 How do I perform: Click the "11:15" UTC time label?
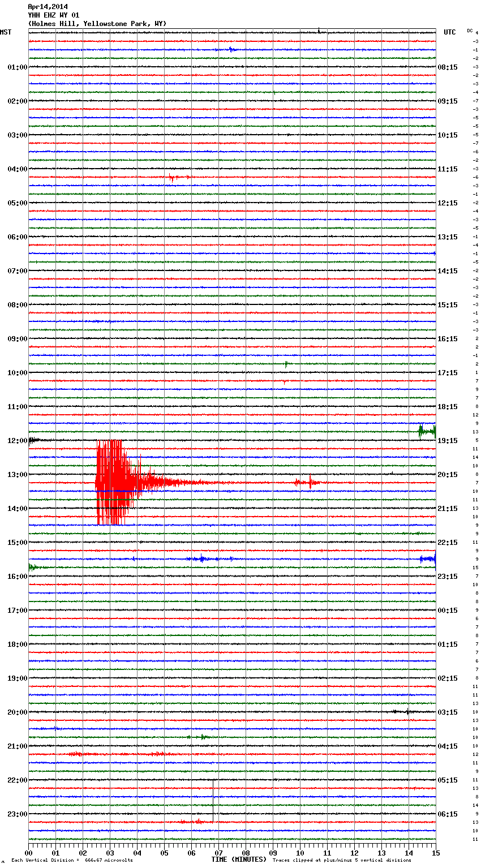448,169
